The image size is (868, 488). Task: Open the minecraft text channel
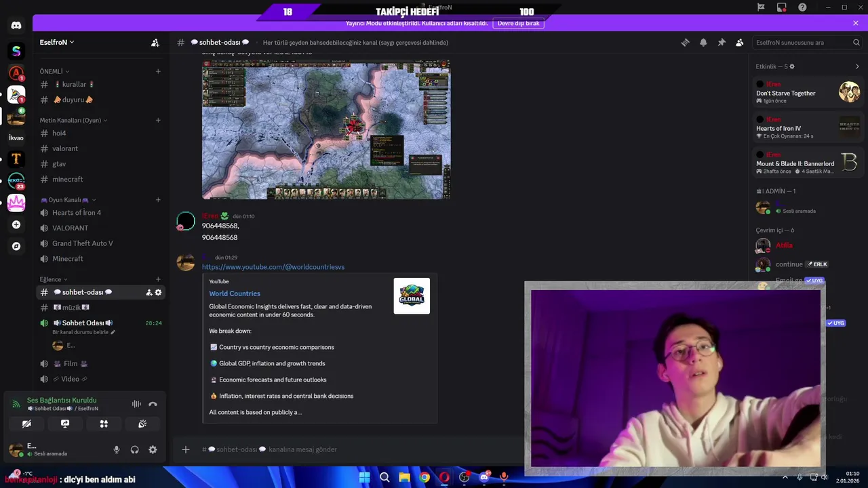pyautogui.click(x=100, y=179)
